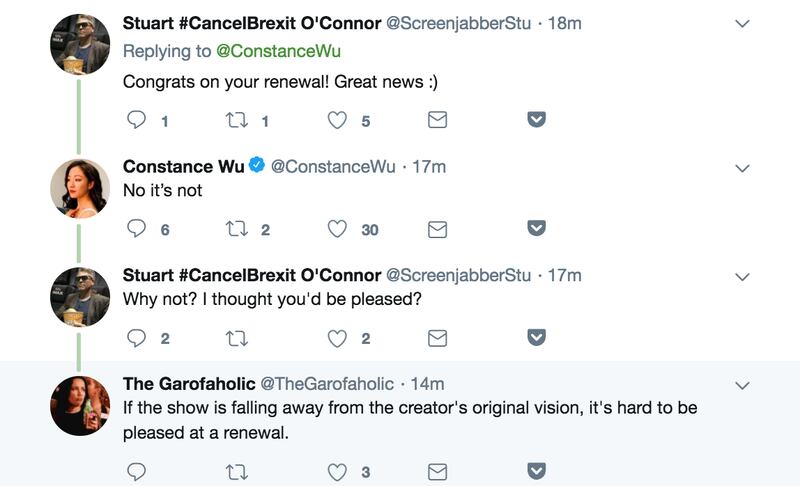Send Stuart's congrats tweet via direct message
This screenshot has height=486, width=800.
coord(437,120)
